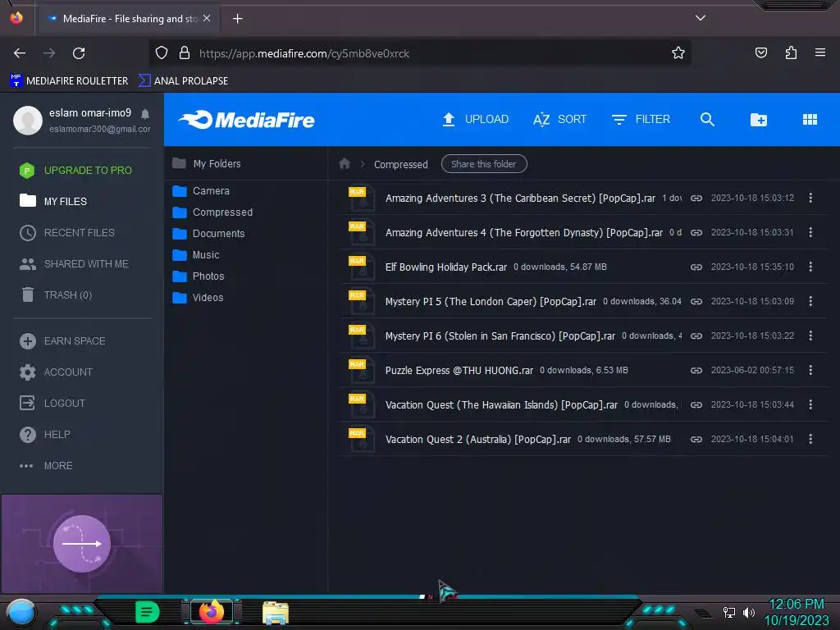The image size is (840, 630).
Task: Click the MediaFire logo
Action: click(246, 120)
